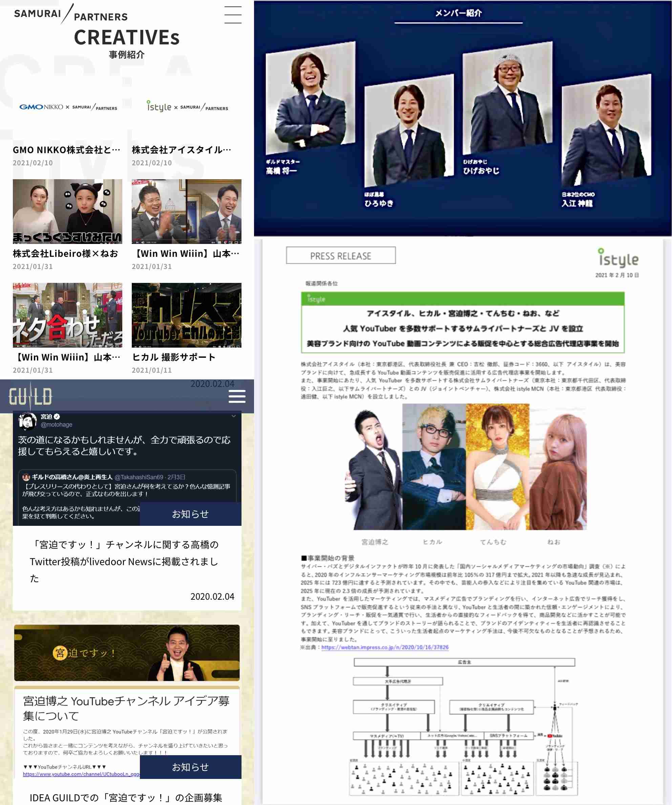Click the PRESS RELEASE box

click(x=341, y=255)
